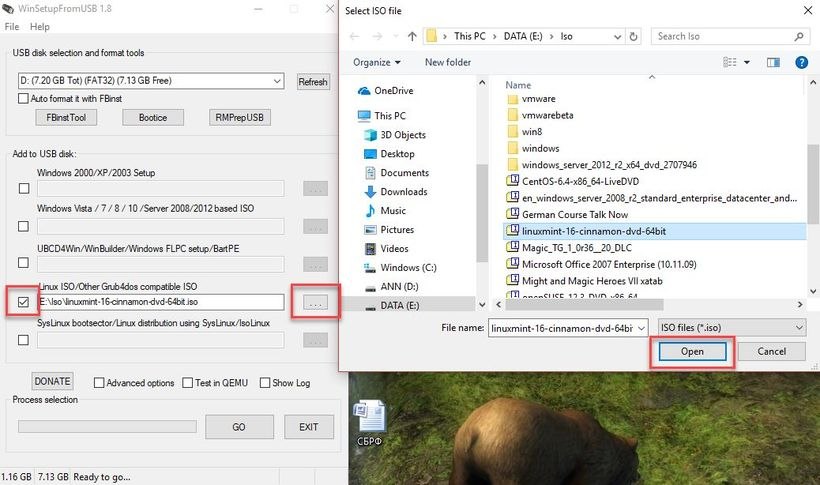Open the Help menu in WinSetupFromUSB
This screenshot has height=485, width=820.
point(40,27)
